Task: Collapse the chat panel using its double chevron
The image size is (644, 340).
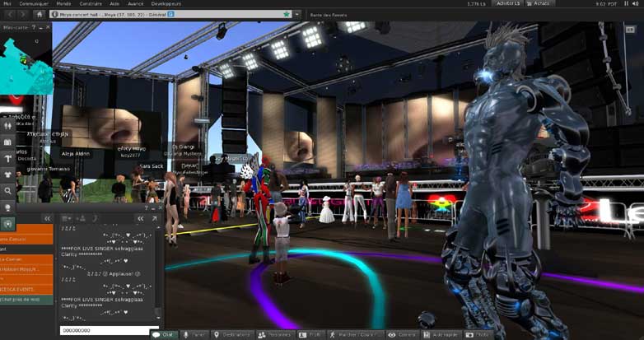Action: [x=141, y=218]
